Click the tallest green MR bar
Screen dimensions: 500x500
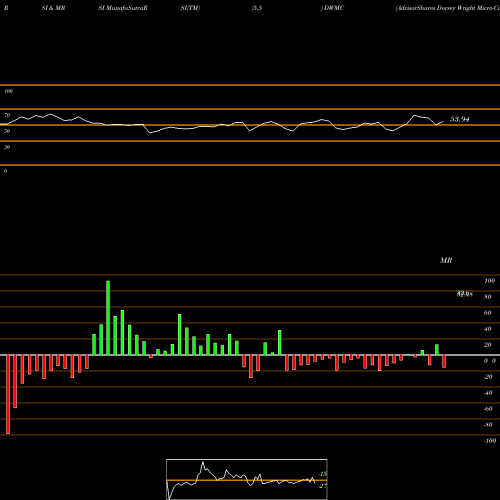pyautogui.click(x=108, y=318)
